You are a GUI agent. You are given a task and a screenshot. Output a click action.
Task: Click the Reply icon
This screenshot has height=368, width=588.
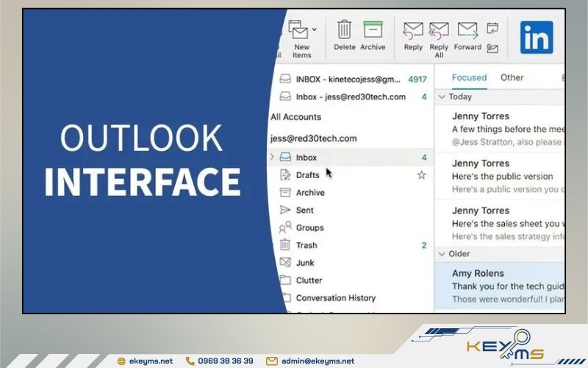tap(413, 30)
